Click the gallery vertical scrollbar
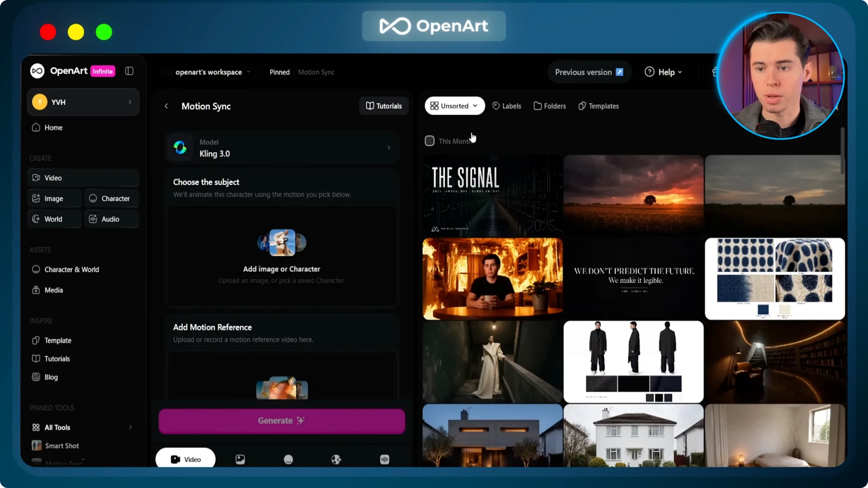This screenshot has height=488, width=868. pyautogui.click(x=843, y=151)
